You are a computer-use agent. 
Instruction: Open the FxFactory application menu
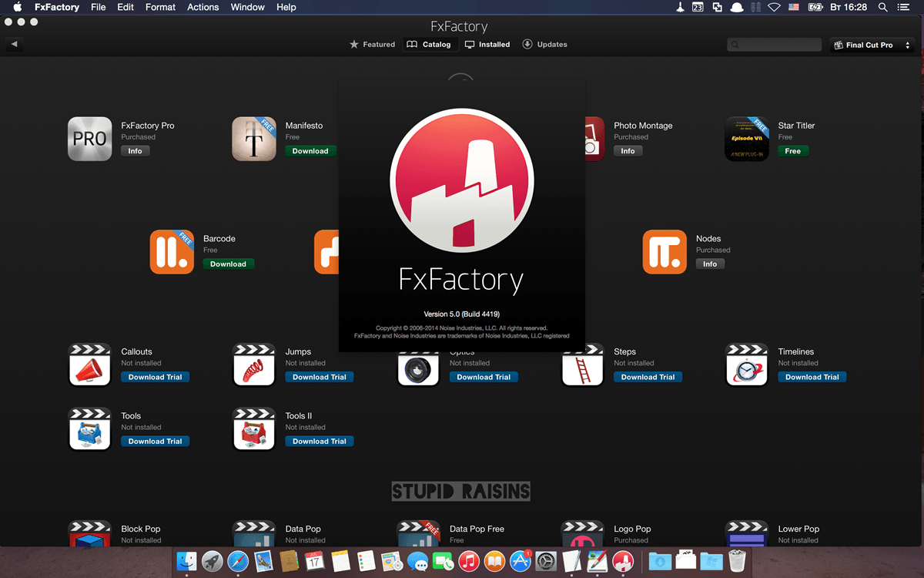click(x=57, y=7)
